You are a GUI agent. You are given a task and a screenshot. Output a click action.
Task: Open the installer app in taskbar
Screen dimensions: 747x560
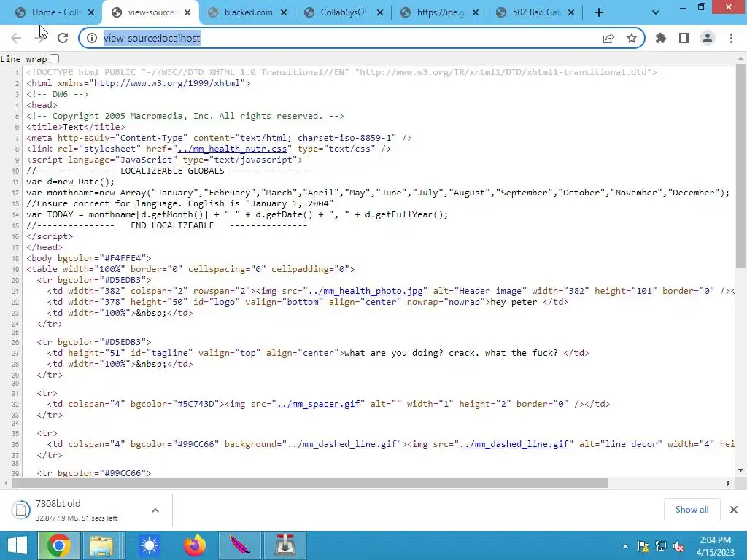coord(285,545)
